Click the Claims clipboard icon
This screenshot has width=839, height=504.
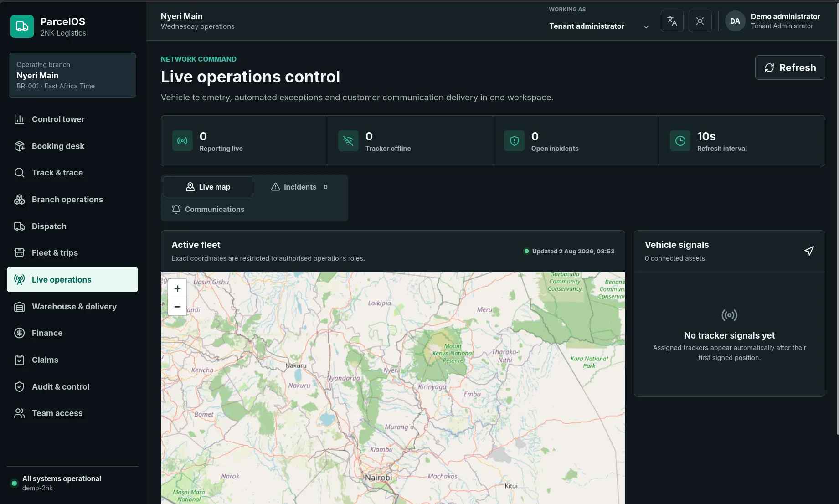click(x=19, y=360)
